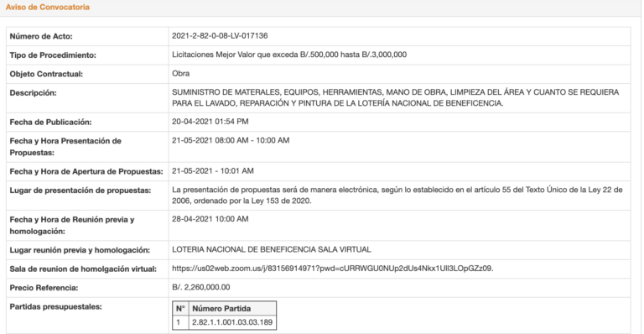Screen dimensions: 644x334
Task: Click the Número Partida column header
Action: [x=221, y=309]
